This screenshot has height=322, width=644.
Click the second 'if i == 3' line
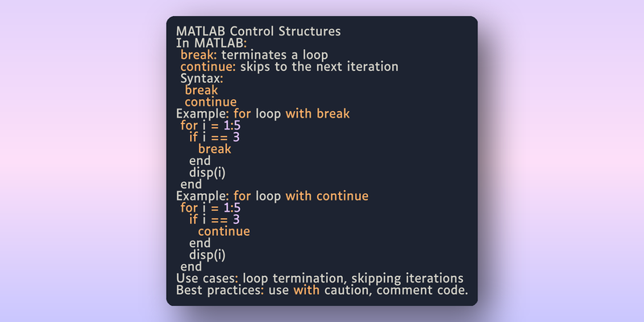tap(214, 219)
